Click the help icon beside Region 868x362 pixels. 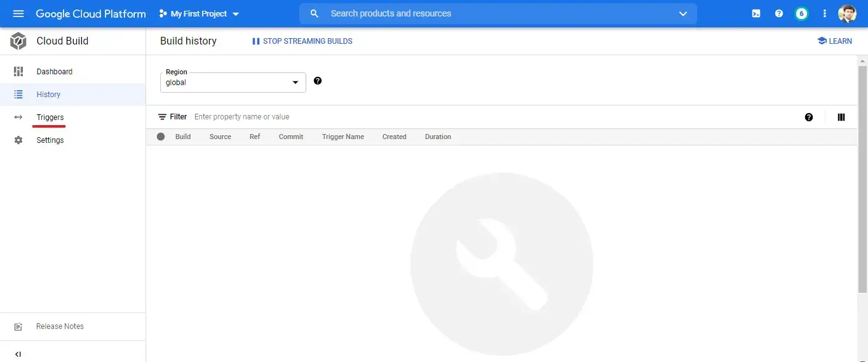click(x=318, y=81)
